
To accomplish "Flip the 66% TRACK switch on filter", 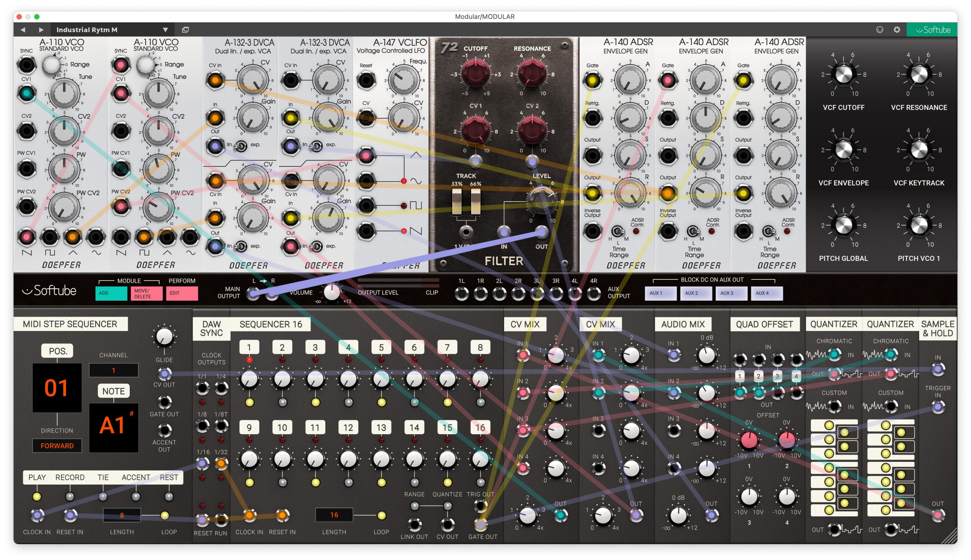I will 476,202.
